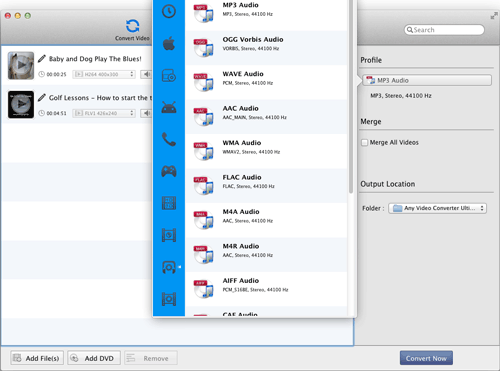Click the MP3 disc icon in profile list
This screenshot has width=500, height=371.
[x=204, y=13]
